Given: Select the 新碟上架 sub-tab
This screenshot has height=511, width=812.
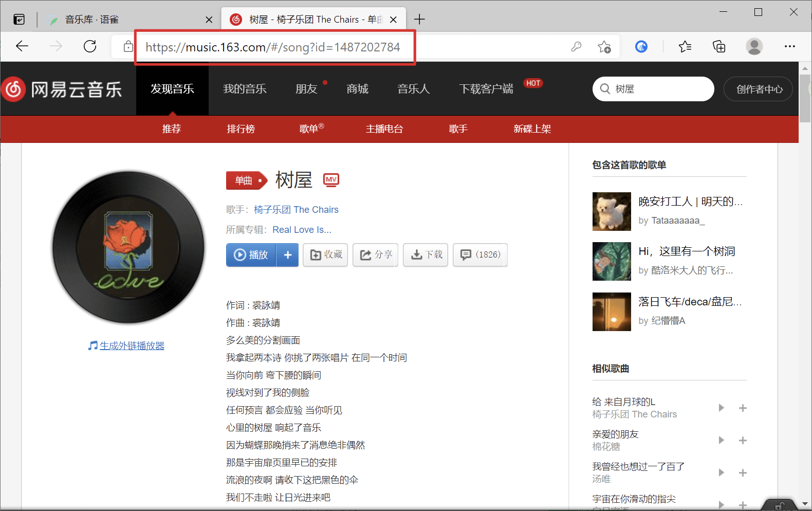Looking at the screenshot, I should click(532, 129).
